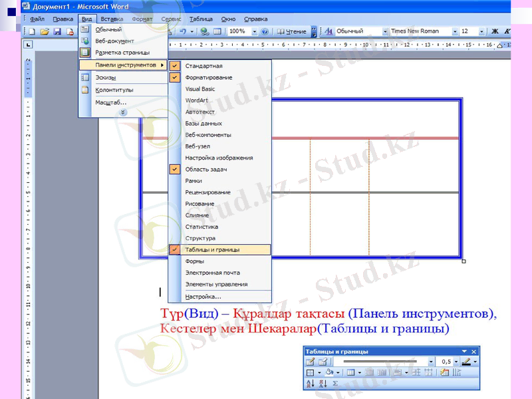The height and width of the screenshot is (399, 532).
Task: Choose Рисование from the toolbars submenu
Action: point(199,203)
